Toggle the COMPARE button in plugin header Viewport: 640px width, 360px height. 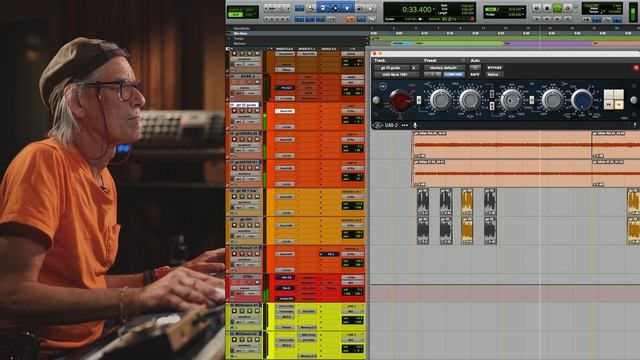pyautogui.click(x=454, y=74)
